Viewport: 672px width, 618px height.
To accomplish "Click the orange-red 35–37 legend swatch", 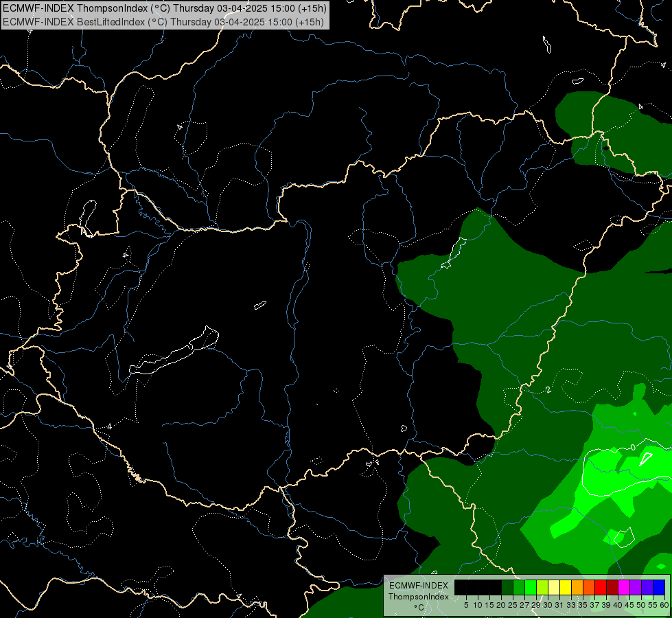I will [589, 587].
